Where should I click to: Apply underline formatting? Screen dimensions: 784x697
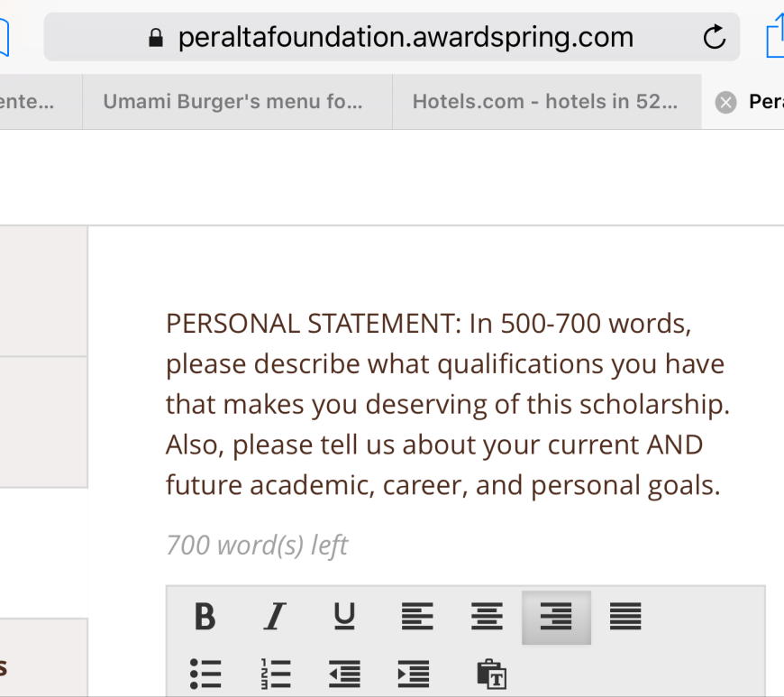[x=344, y=617]
